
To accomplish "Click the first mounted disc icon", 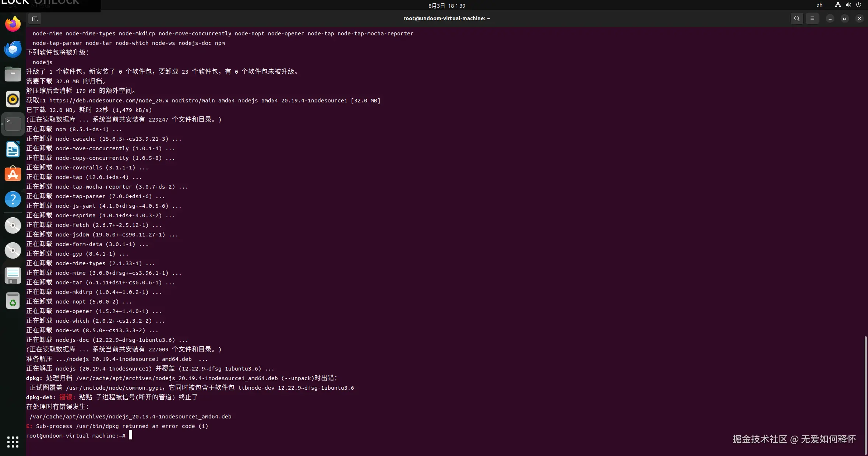I will pos(13,225).
